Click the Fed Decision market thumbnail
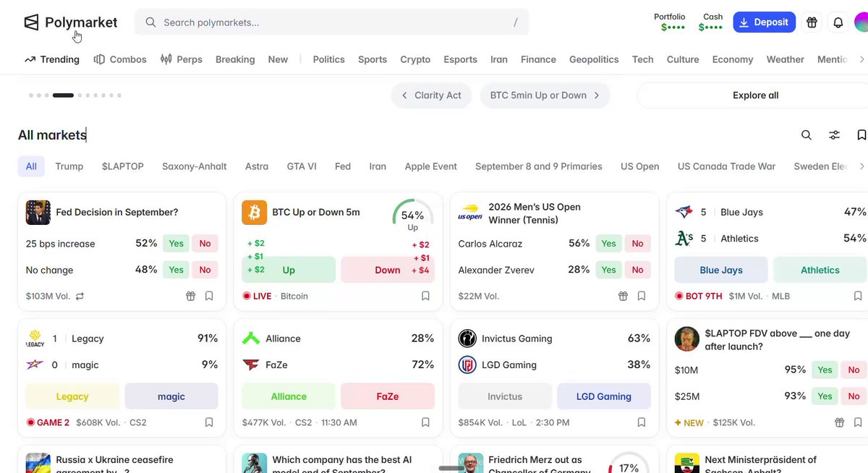The image size is (868, 473). (x=38, y=213)
